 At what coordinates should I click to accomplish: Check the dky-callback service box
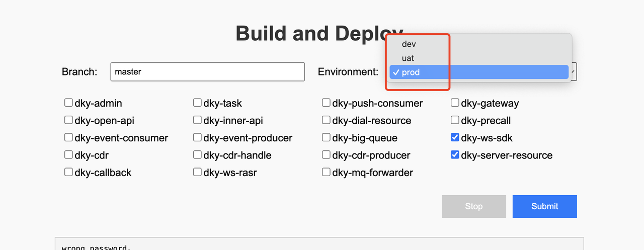point(69,172)
